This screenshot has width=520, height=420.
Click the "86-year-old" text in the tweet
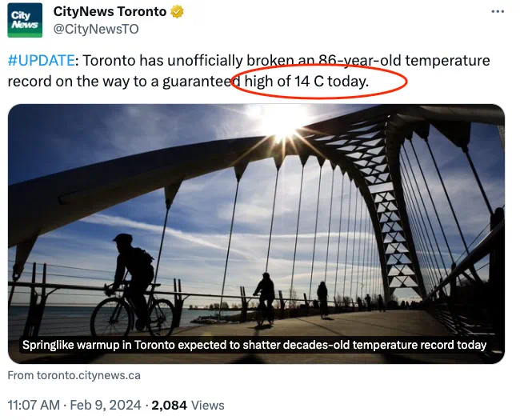(334, 61)
